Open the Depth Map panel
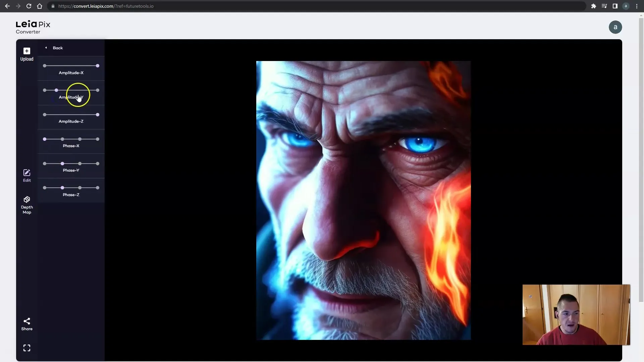This screenshot has width=644, height=362. (26, 205)
